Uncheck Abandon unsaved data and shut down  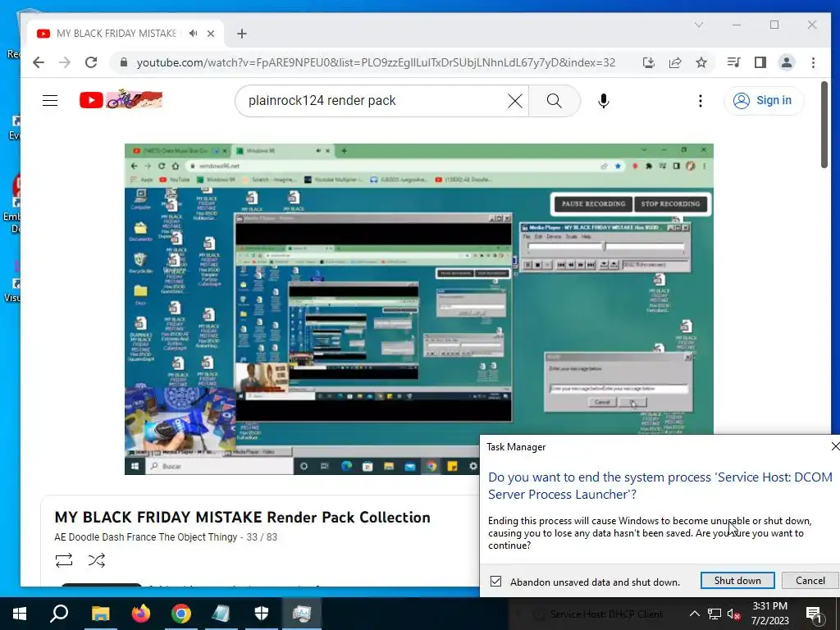[496, 582]
